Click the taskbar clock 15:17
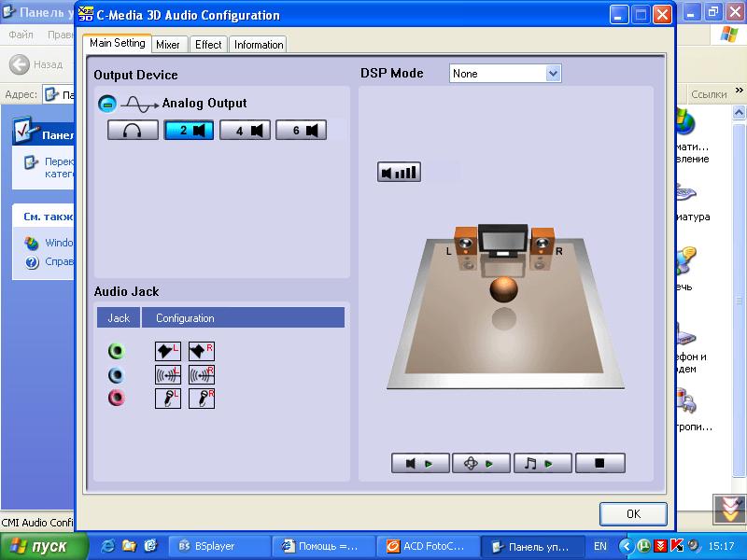 [721, 546]
